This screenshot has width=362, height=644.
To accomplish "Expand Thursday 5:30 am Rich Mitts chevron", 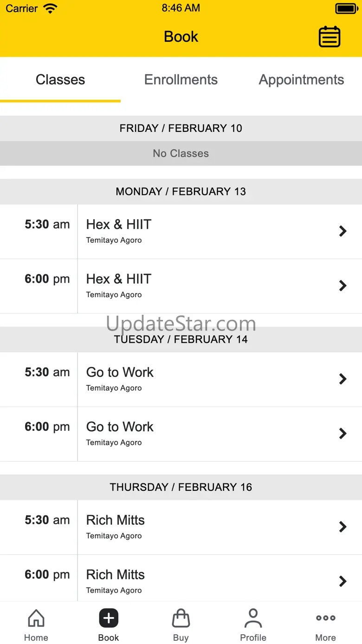I will (x=343, y=527).
